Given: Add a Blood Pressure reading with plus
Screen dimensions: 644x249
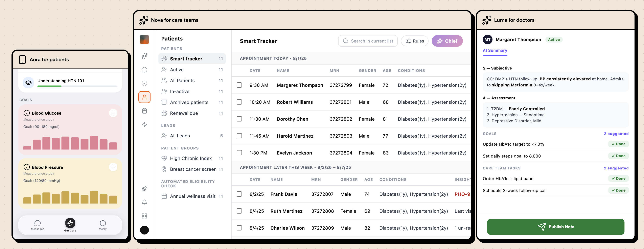Looking at the screenshot, I should pyautogui.click(x=113, y=167).
